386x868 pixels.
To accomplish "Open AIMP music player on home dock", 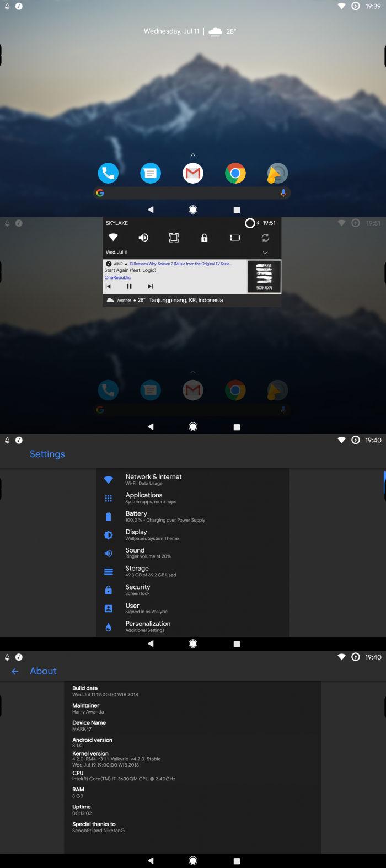I will [277, 174].
